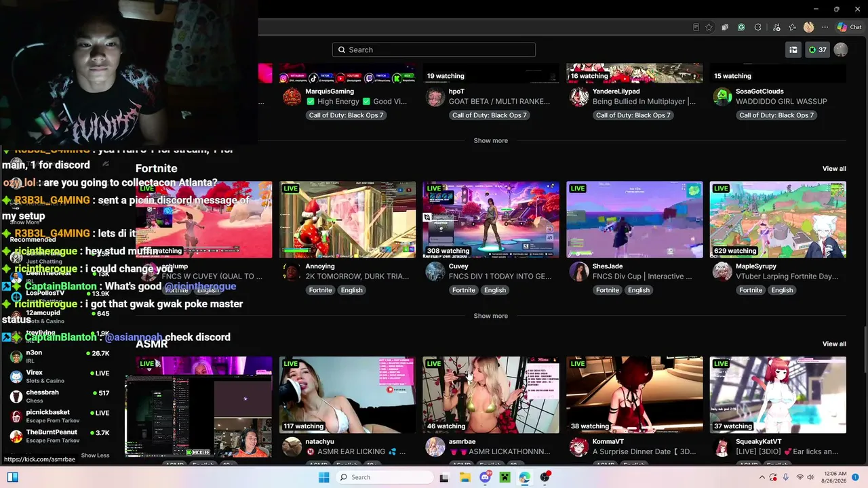Open File Explorer from the taskbar
The image size is (868, 488).
[x=465, y=477]
